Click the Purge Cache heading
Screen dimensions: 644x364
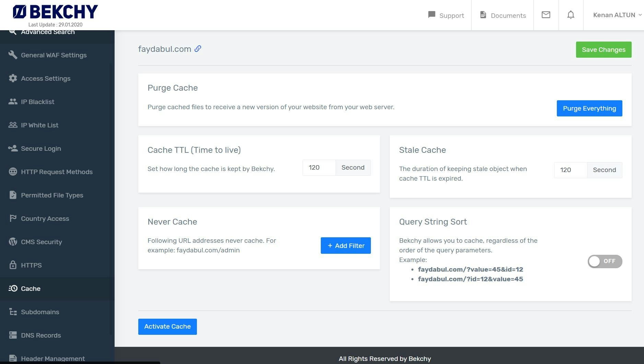173,88
